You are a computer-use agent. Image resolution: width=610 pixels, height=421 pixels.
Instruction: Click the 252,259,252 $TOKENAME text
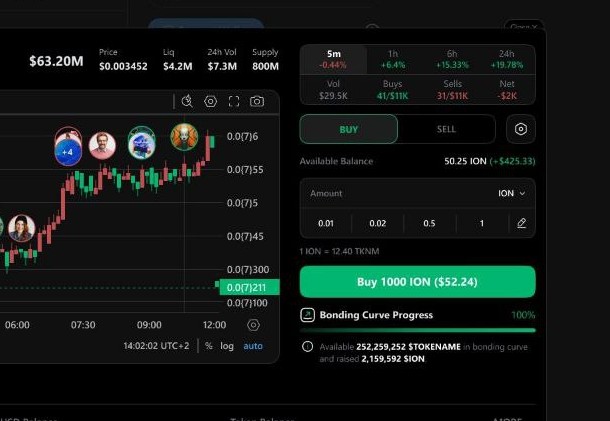(408, 347)
